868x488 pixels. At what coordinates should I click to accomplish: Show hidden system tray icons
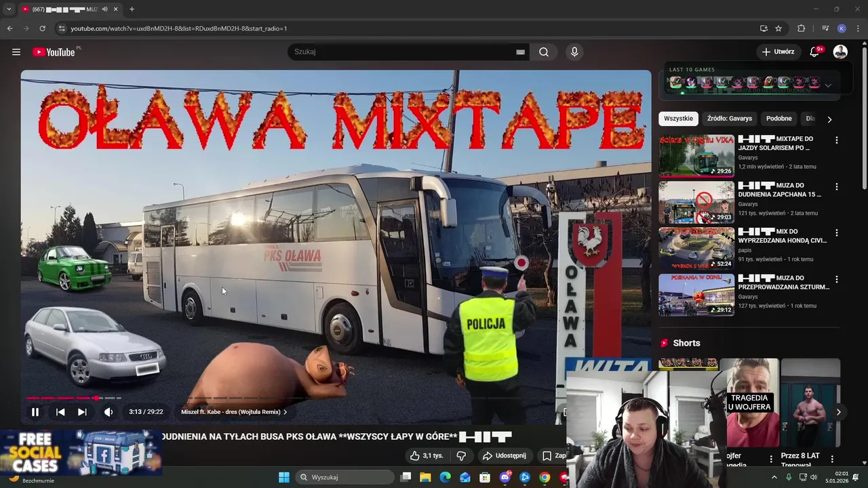[x=774, y=477]
